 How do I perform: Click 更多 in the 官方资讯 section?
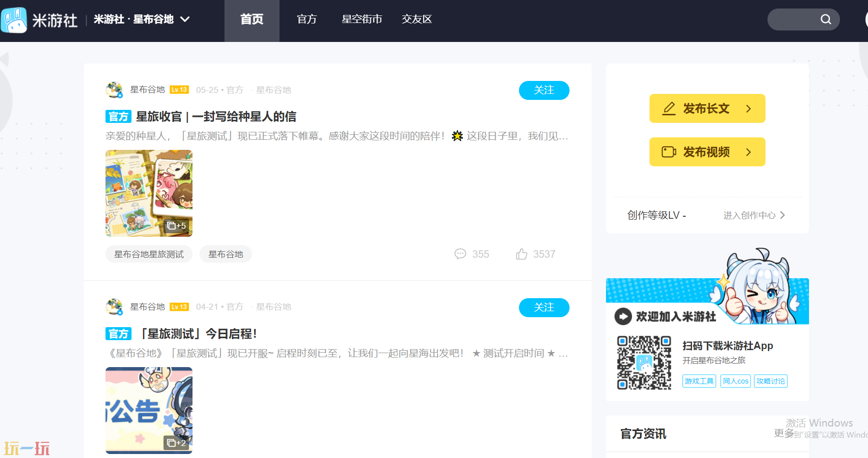point(783,433)
